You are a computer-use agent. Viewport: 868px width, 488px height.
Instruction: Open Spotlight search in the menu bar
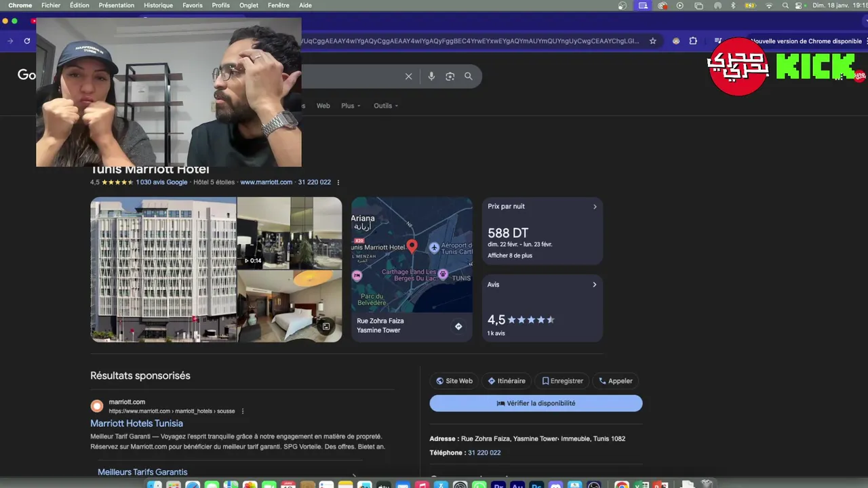(x=785, y=5)
